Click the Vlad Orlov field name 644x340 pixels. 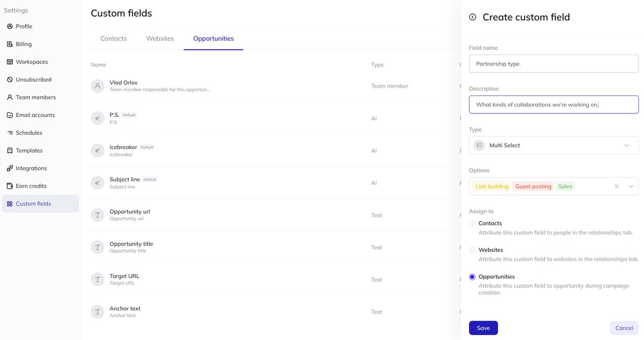(123, 83)
